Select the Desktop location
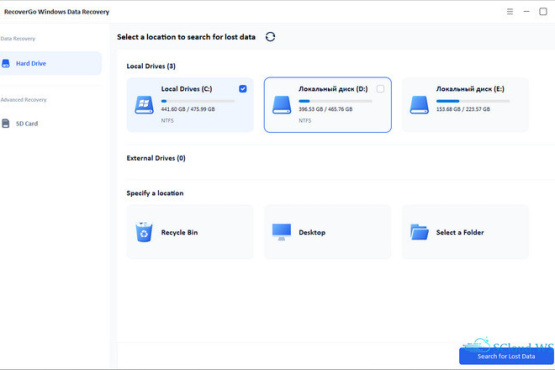The image size is (555, 370). 328,232
